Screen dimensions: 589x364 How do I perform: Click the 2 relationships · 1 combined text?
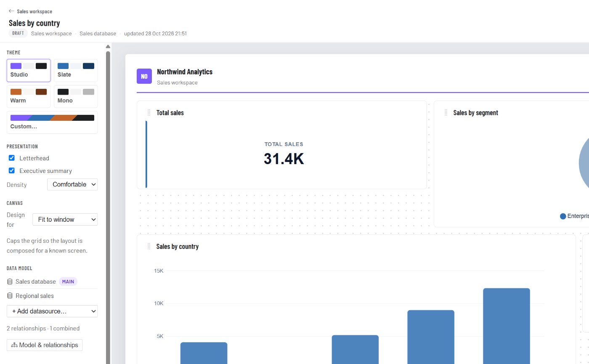point(43,328)
